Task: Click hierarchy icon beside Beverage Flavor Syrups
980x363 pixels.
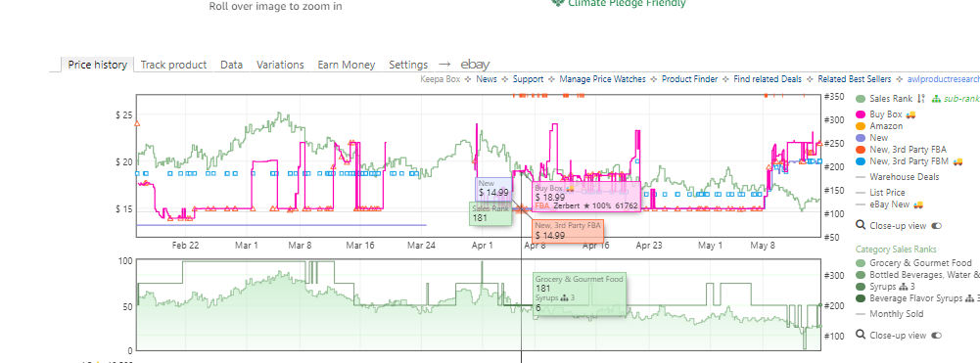Action: 969,298
